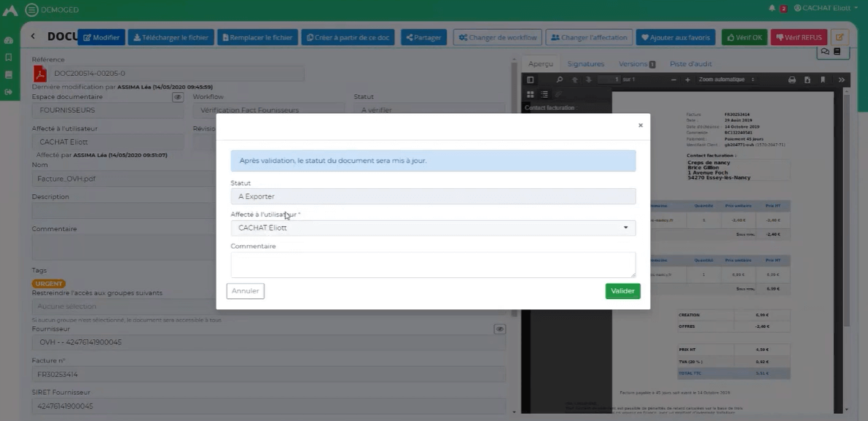The width and height of the screenshot is (868, 421).
Task: Click the PDF page number field
Action: pyautogui.click(x=609, y=80)
